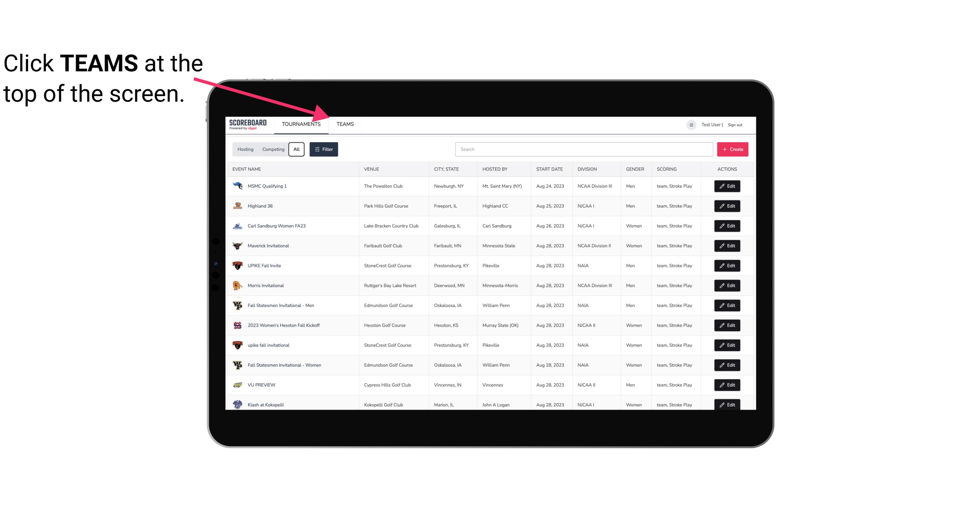The height and width of the screenshot is (527, 980).
Task: Click the TEAMS navigation tab
Action: tap(344, 124)
